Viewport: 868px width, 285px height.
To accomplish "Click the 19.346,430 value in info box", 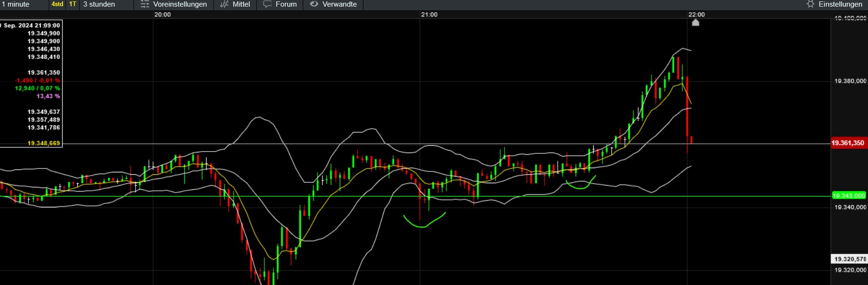I will pos(44,49).
